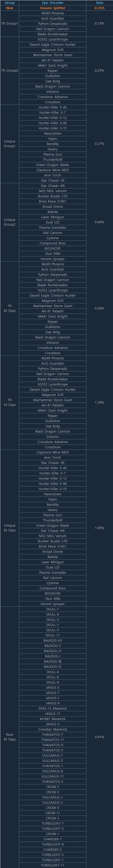Click the Rate column header

click(100, 3)
